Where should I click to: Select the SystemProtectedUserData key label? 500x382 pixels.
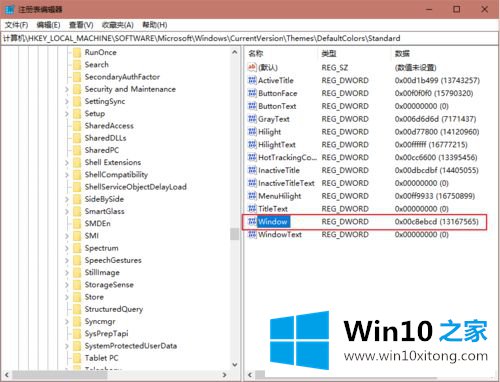[x=131, y=346]
